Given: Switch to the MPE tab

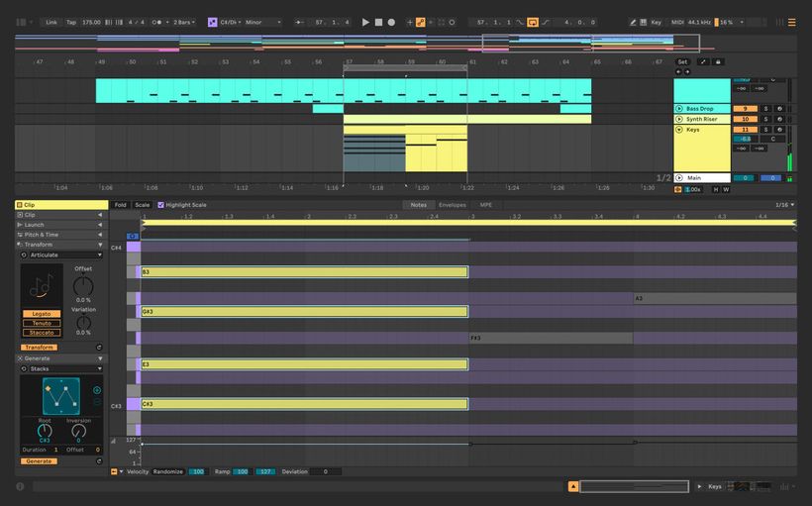Looking at the screenshot, I should [485, 205].
